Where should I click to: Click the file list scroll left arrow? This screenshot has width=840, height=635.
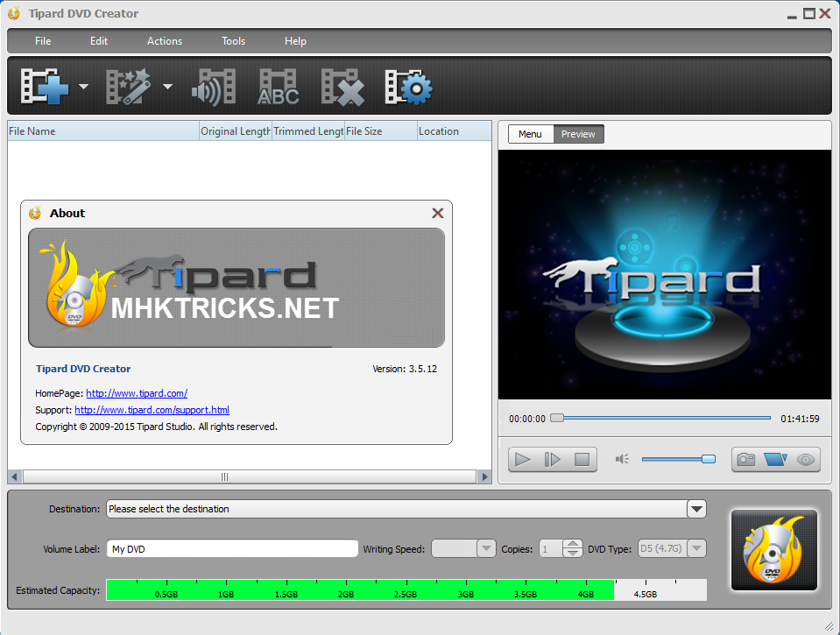pos(15,476)
